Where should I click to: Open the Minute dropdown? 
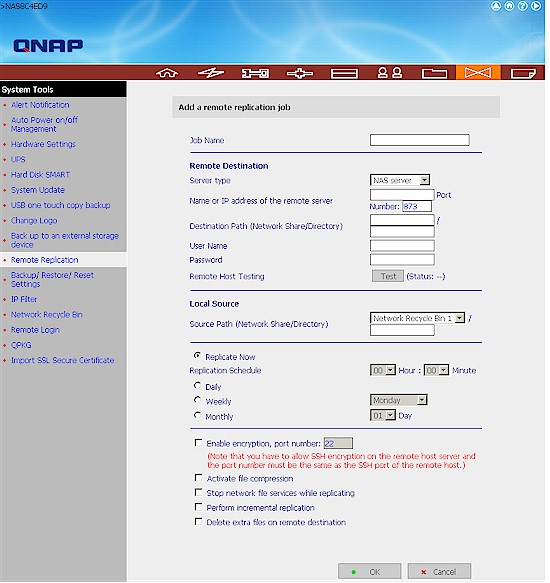click(436, 370)
